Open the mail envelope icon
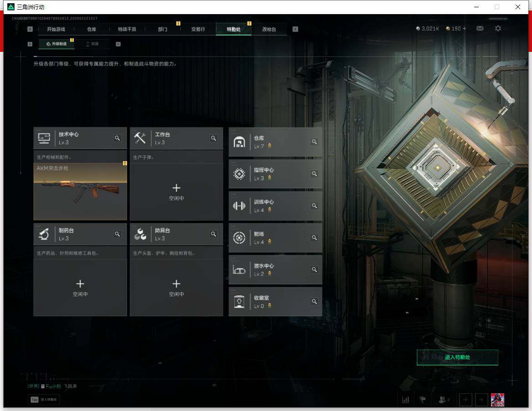The image size is (532, 411). pyautogui.click(x=480, y=29)
